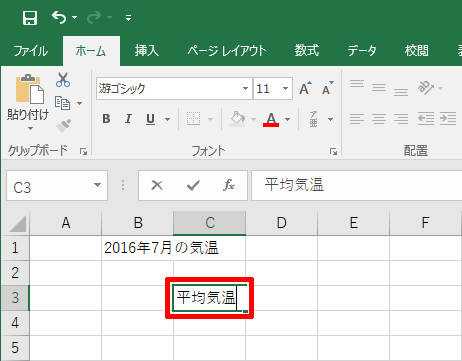Screen dimensions: 462x361
Task: Apply the red Font Color
Action: [271, 119]
